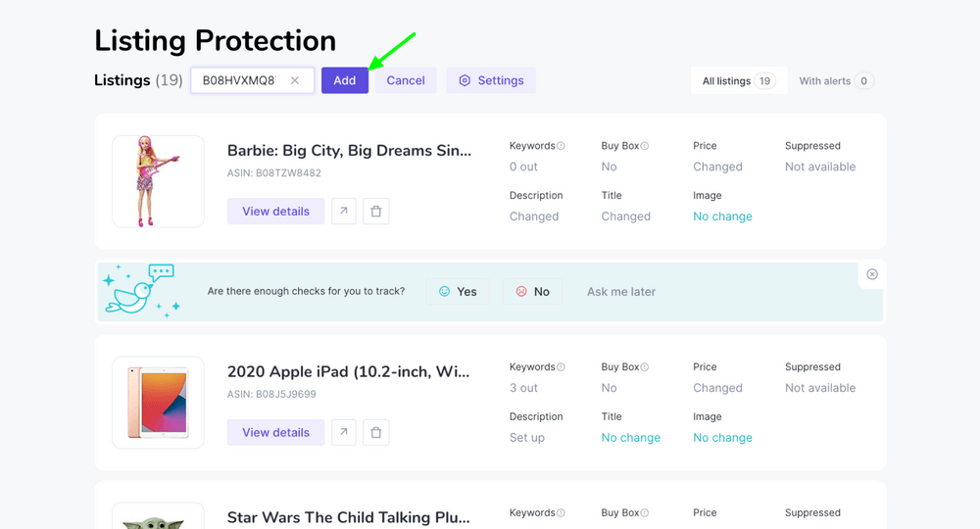This screenshot has height=529, width=980.
Task: View details for Barbie listing
Action: [x=275, y=211]
